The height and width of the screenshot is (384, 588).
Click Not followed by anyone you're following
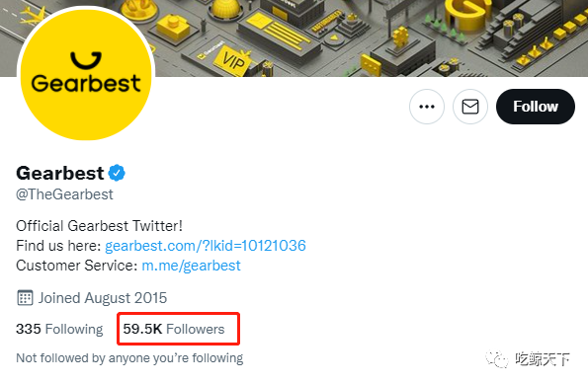(x=129, y=358)
